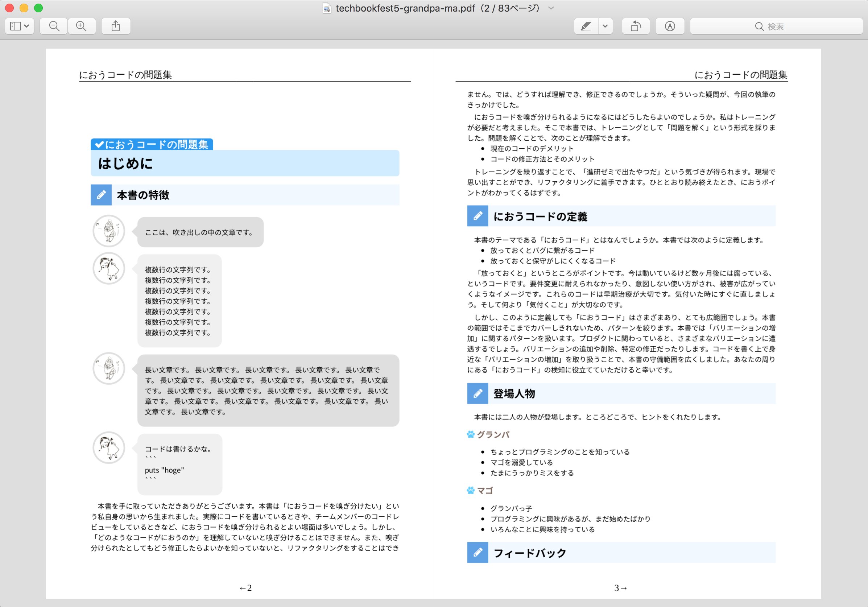Screen dimensions: 868x607
Task: Click the フィードバック section heading
Action: coord(530,553)
